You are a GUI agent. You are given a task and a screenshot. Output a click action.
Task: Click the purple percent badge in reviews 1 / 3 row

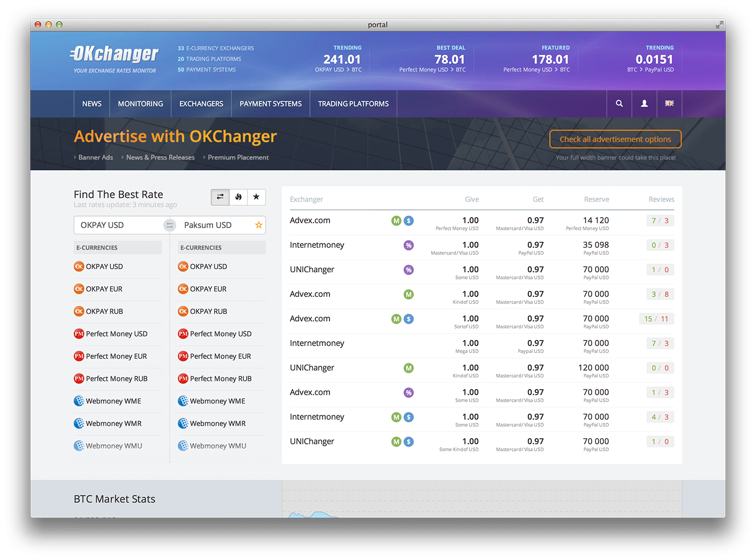point(408,392)
